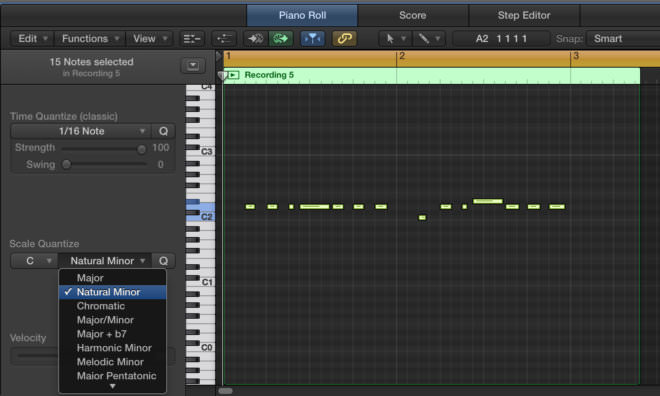The height and width of the screenshot is (396, 660).
Task: Click the Scale Quantize Q button
Action: (163, 261)
